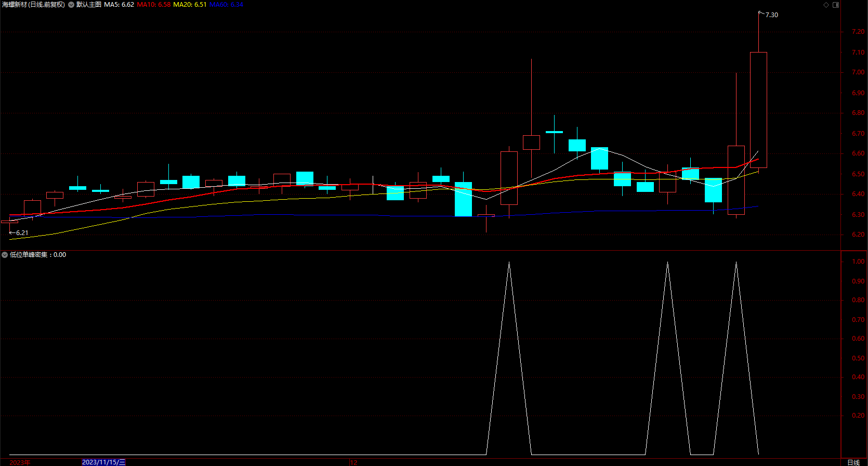Click the 0.80 indicator axis label
868x466 pixels.
click(x=858, y=301)
